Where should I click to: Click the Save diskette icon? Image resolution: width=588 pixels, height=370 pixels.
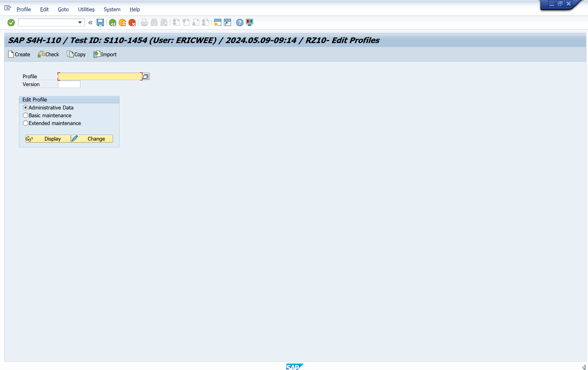tap(100, 23)
